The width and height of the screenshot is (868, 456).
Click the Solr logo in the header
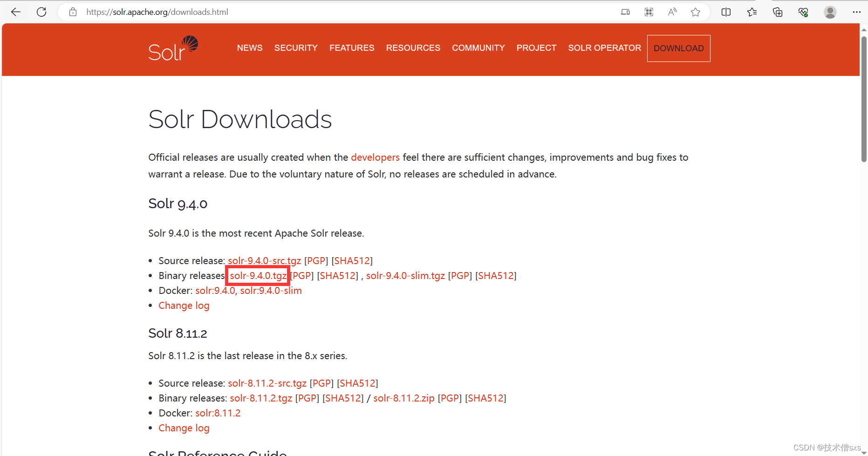tap(173, 48)
